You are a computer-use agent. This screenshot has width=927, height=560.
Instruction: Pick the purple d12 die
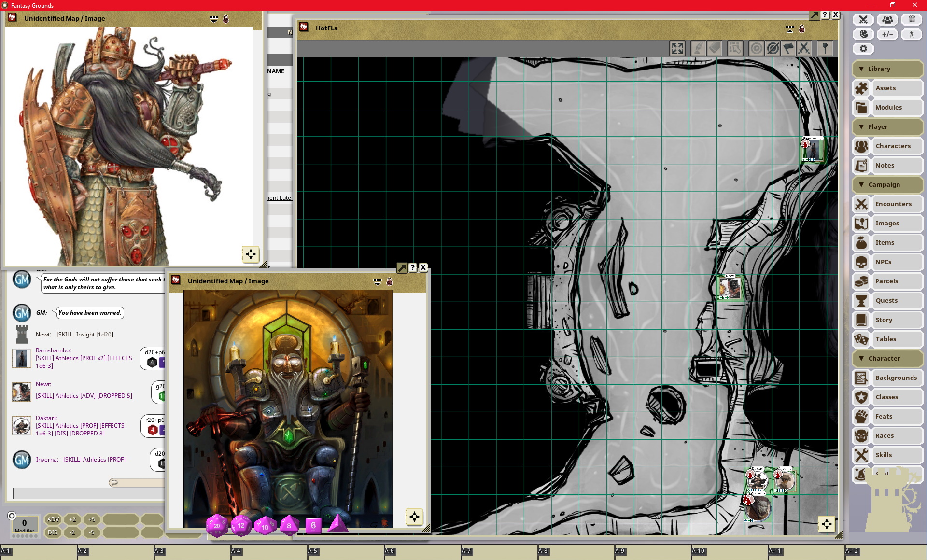pos(241,525)
